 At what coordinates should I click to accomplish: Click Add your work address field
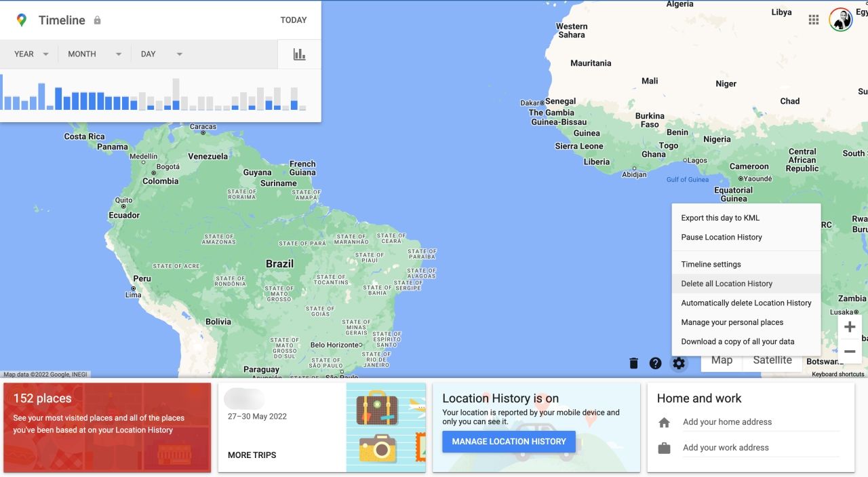pos(761,448)
